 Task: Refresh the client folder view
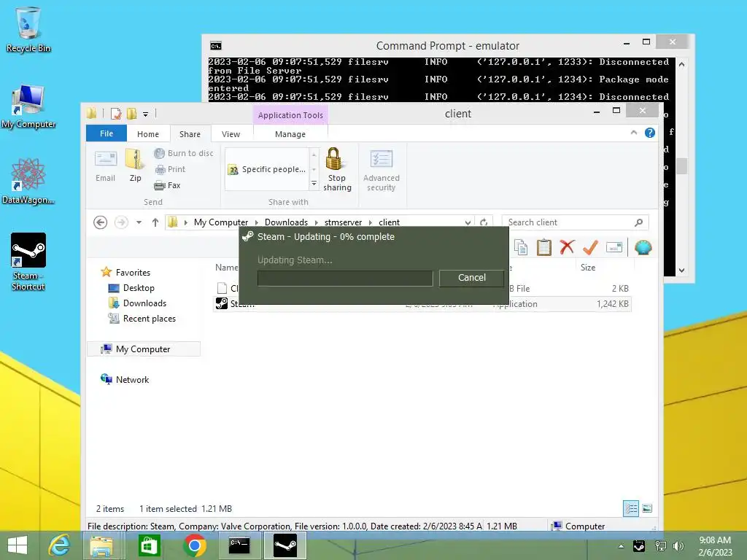[x=484, y=222]
